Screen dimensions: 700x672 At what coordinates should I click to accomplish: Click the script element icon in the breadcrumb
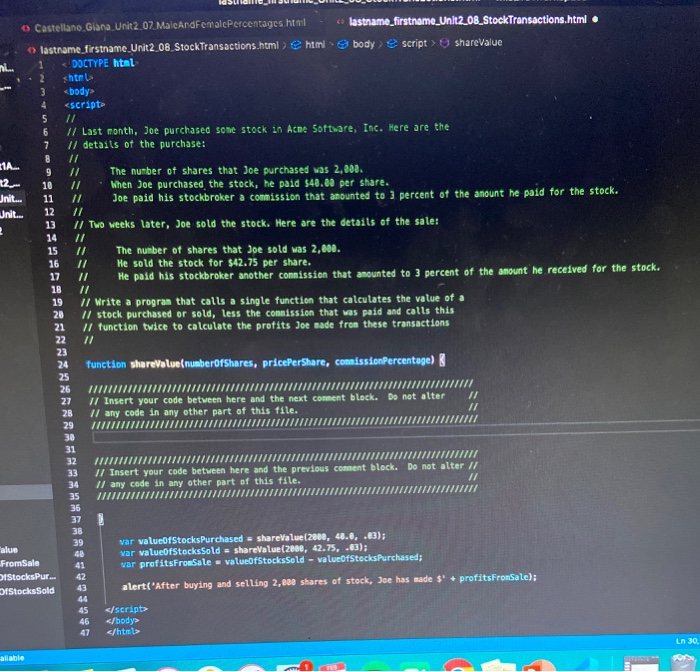pyautogui.click(x=392, y=44)
